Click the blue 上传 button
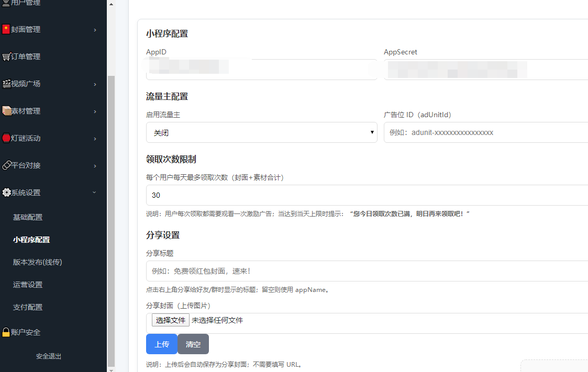588x372 pixels. [162, 344]
